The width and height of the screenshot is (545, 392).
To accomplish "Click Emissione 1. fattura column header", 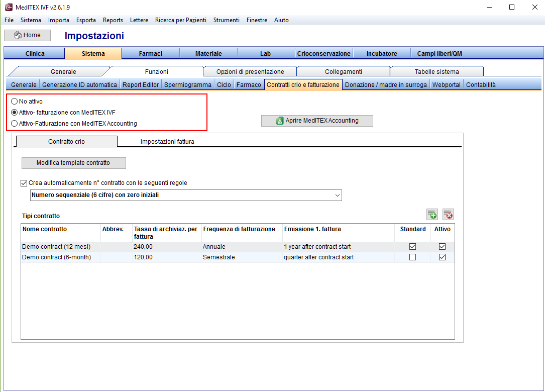I will point(339,233).
